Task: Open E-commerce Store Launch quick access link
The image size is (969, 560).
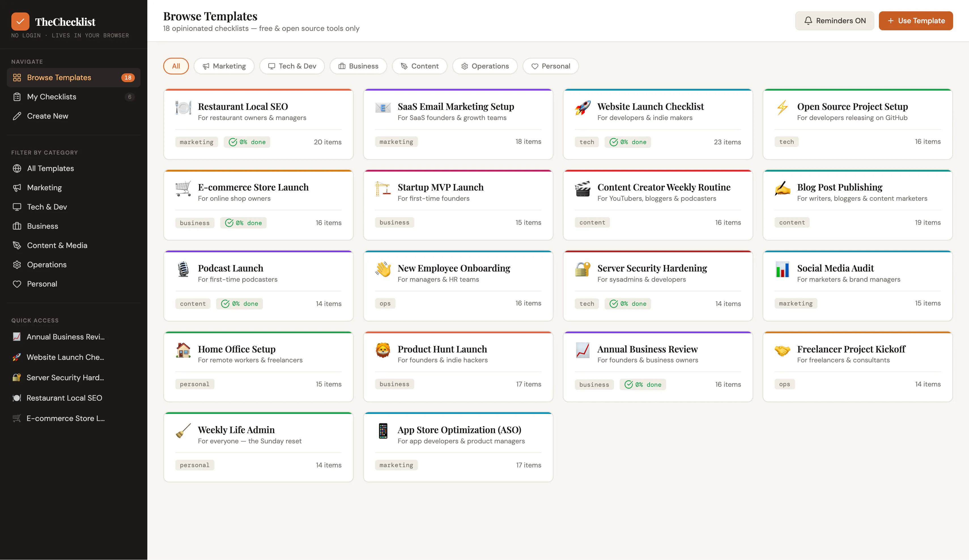Action: (73, 418)
